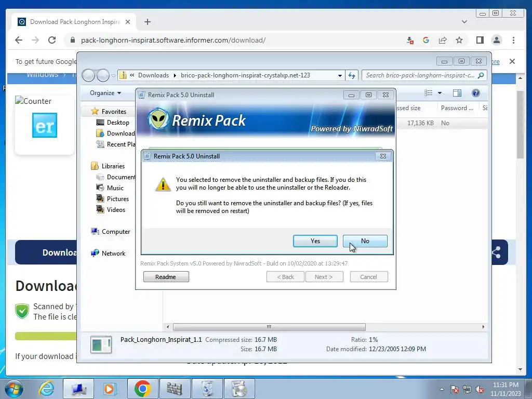
Task: Click Explorer horizontal scrollbar thumb
Action: click(x=269, y=327)
